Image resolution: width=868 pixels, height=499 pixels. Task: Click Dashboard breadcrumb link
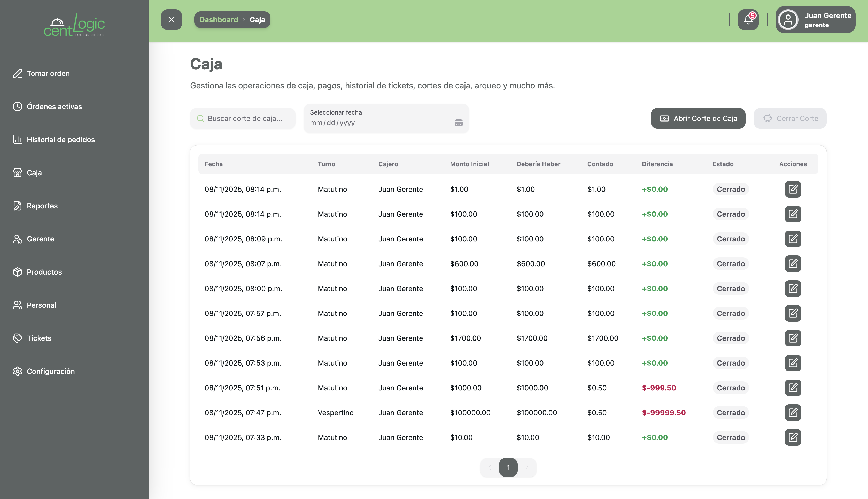[x=219, y=20]
